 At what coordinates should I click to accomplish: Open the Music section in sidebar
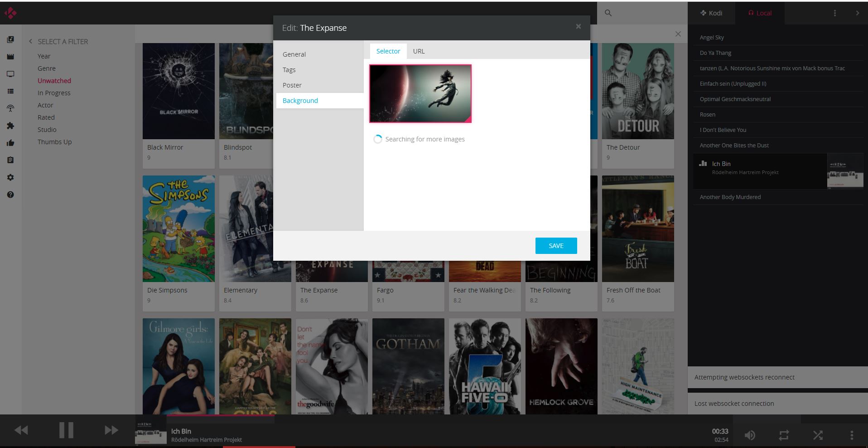[10, 39]
